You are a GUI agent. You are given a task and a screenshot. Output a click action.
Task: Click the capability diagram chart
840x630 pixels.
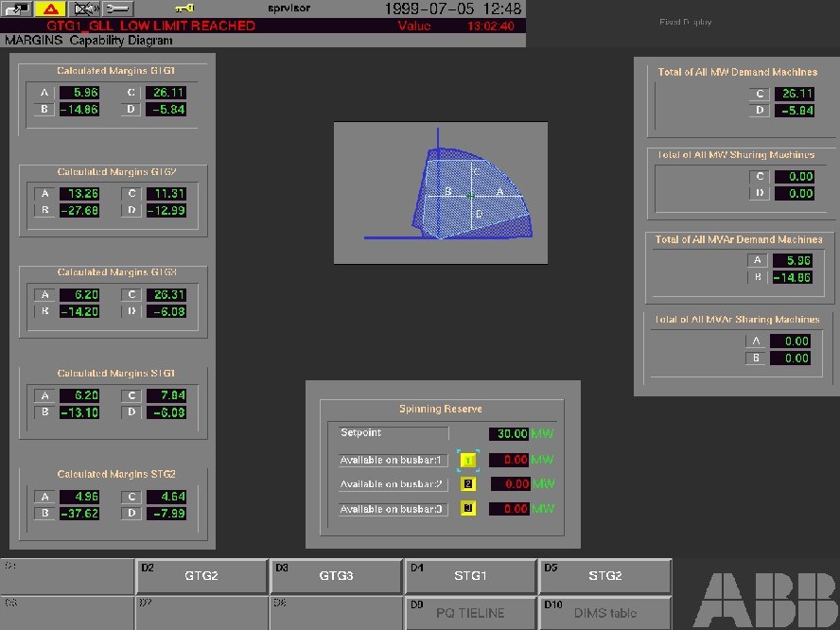point(441,191)
